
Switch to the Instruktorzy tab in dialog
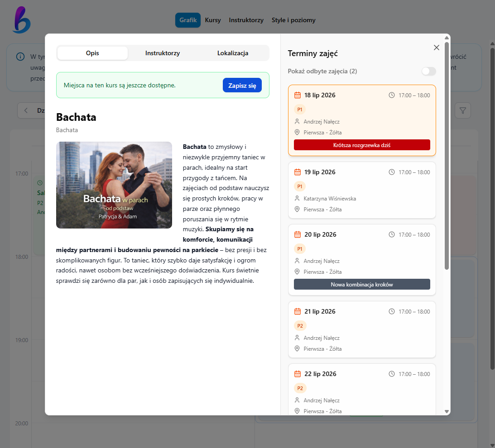pos(163,53)
